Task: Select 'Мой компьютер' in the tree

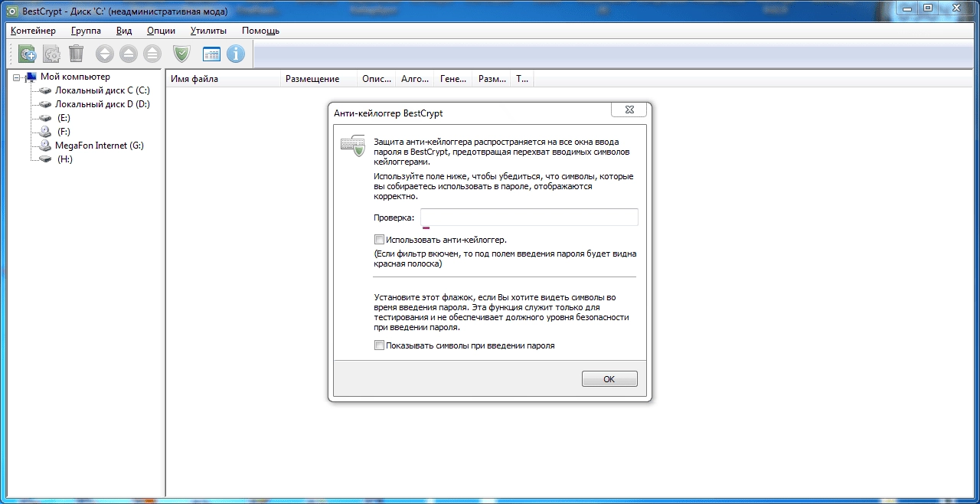Action: point(75,77)
